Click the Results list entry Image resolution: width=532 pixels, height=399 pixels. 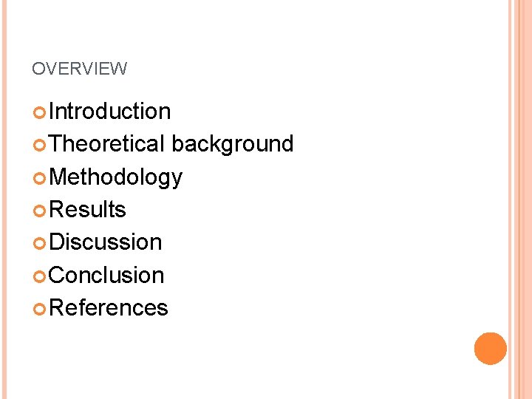[88, 210]
